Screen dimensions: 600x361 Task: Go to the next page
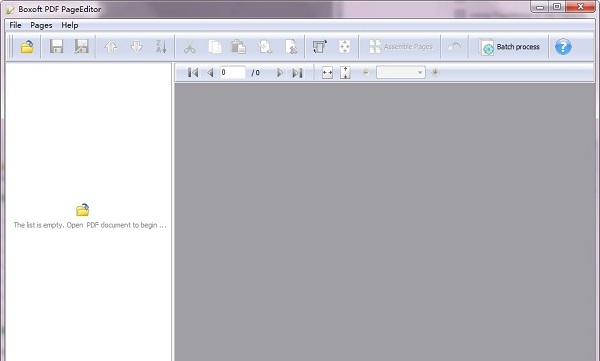tap(280, 72)
